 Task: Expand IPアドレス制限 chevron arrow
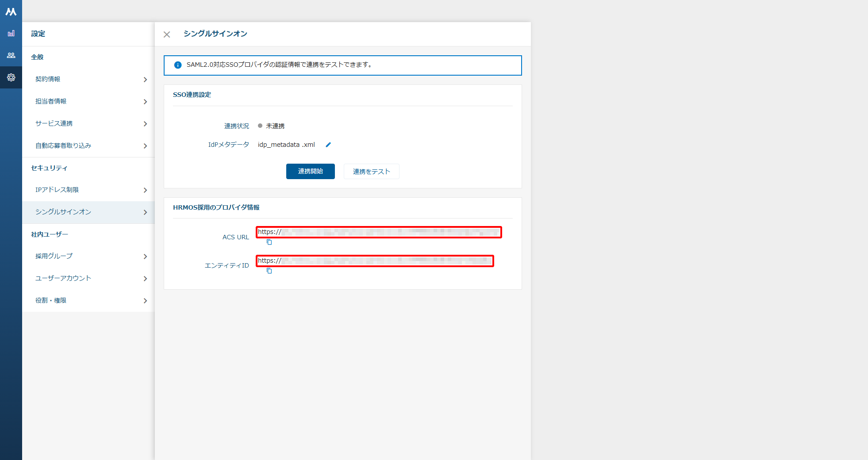pos(145,190)
